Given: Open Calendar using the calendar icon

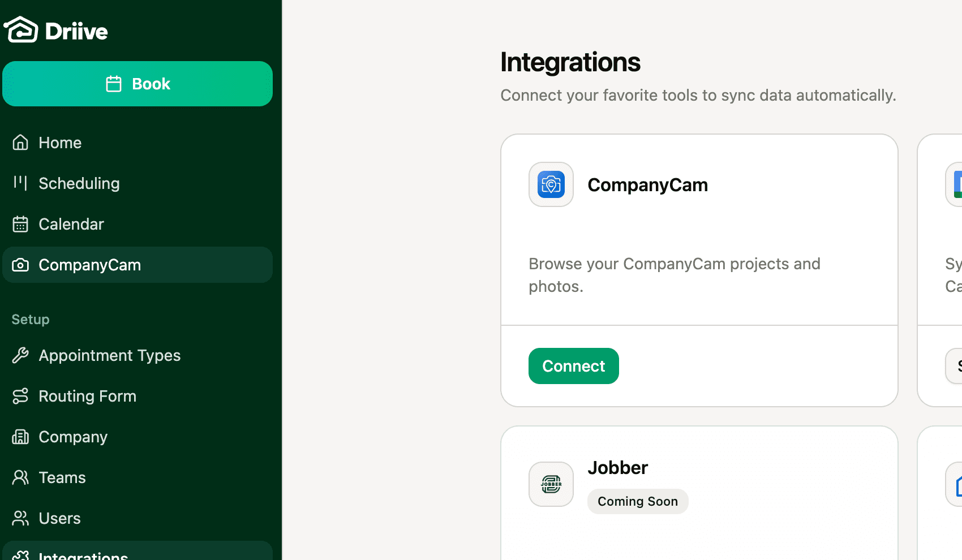Looking at the screenshot, I should click(x=20, y=224).
